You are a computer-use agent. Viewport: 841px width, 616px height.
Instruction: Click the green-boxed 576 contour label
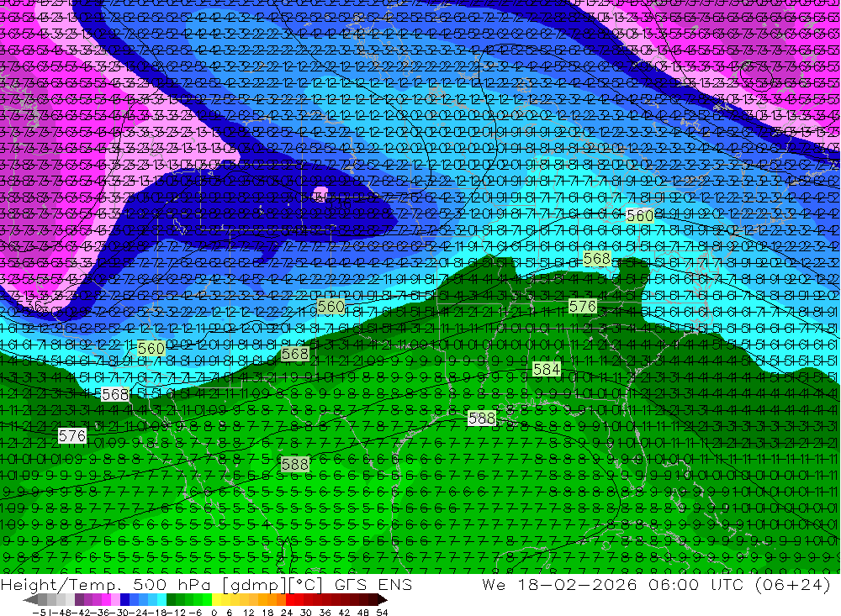(x=583, y=306)
